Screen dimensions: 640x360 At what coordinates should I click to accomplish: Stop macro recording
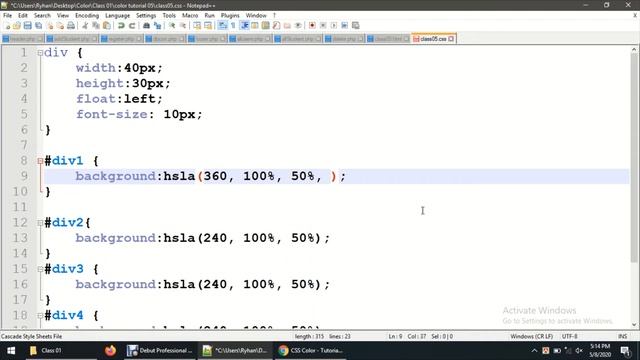323,26
